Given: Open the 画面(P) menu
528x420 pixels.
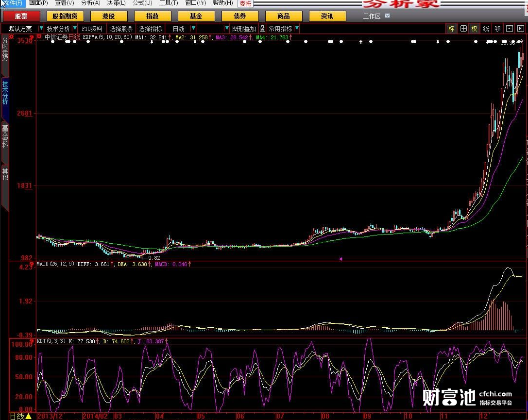Looking at the screenshot, I should tap(38, 3).
